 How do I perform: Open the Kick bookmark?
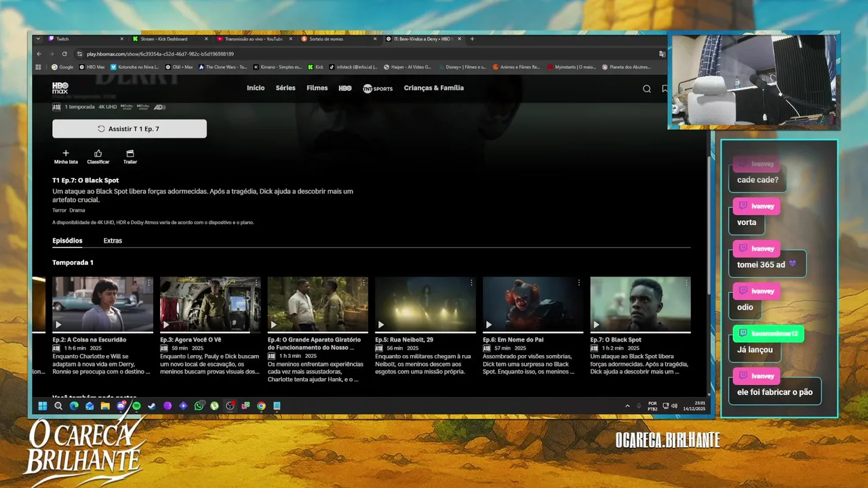coord(315,67)
